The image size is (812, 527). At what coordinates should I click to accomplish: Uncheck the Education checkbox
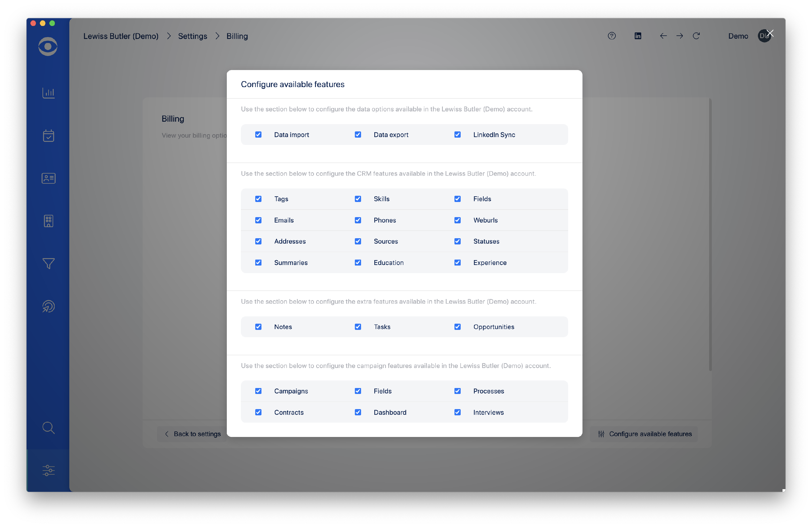(358, 263)
